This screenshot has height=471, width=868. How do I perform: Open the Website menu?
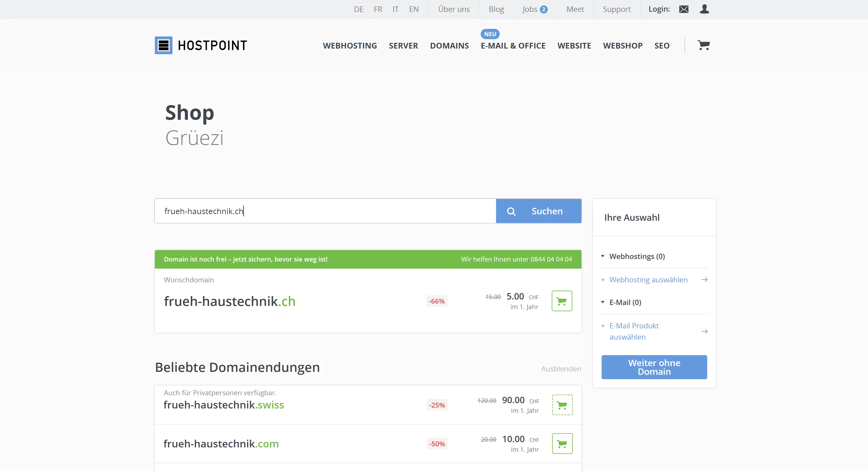[x=574, y=46]
